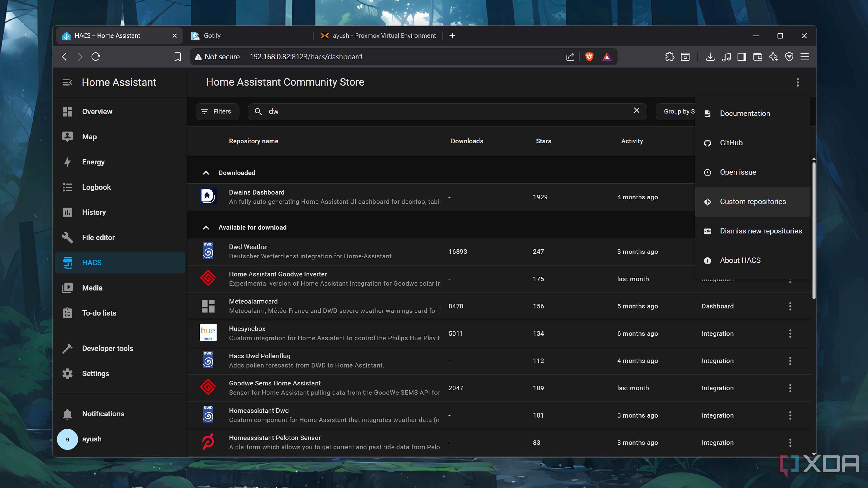This screenshot has height=488, width=868.
Task: Open the browser extensions puzzle icon
Action: coord(670,57)
